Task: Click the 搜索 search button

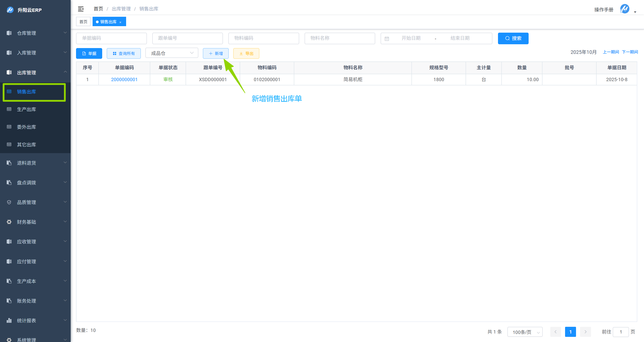Action: tap(513, 38)
